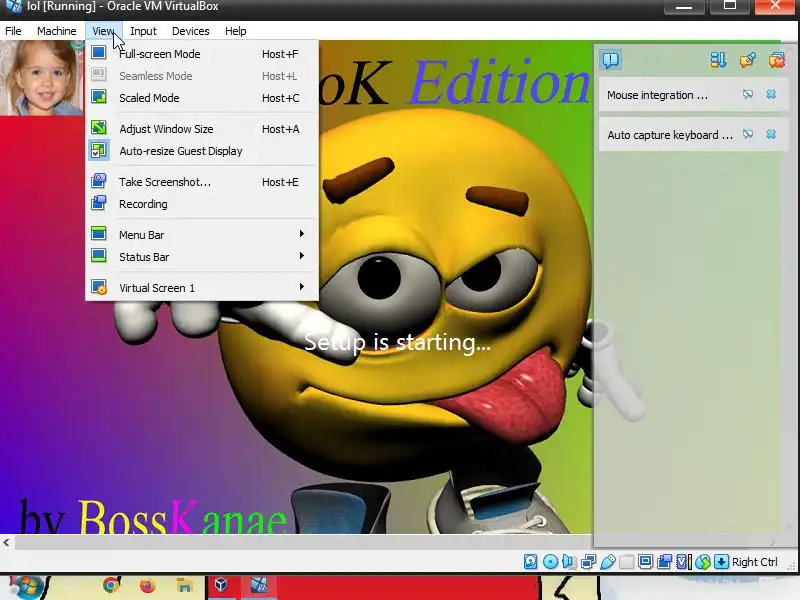Launch Chrome from the taskbar
The width and height of the screenshot is (800, 600).
111,586
